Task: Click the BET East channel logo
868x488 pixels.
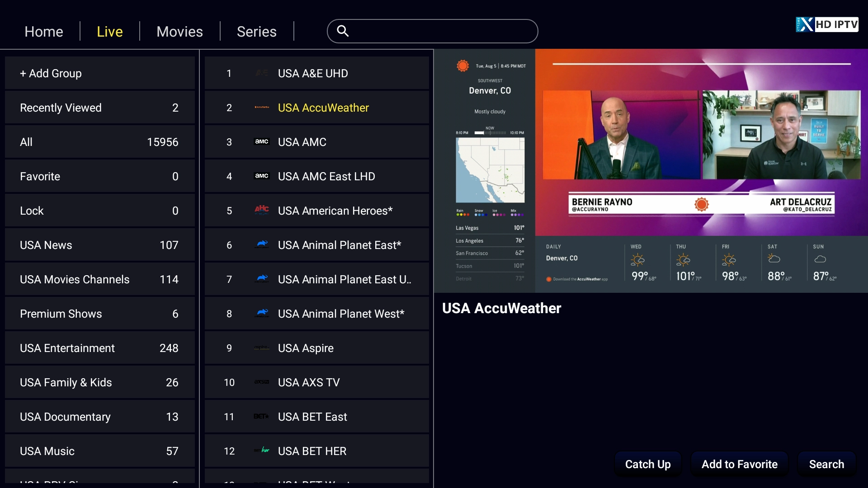Action: click(262, 416)
